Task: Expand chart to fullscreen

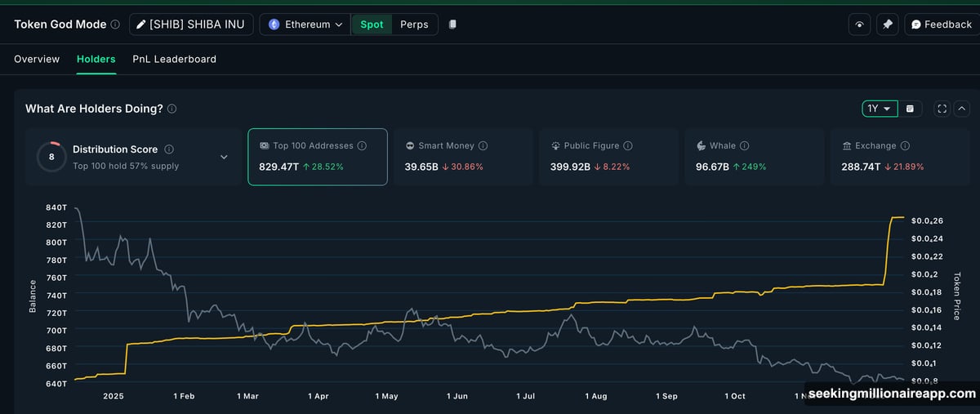Action: point(942,109)
